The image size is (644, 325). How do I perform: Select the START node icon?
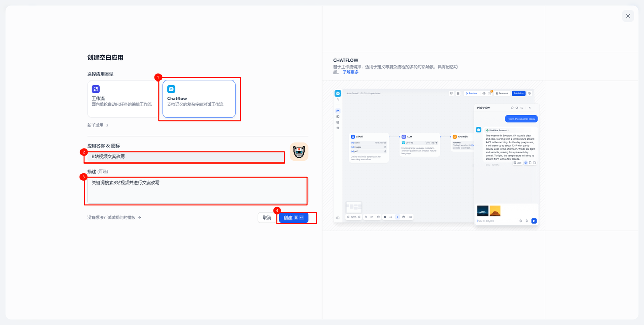353,137
